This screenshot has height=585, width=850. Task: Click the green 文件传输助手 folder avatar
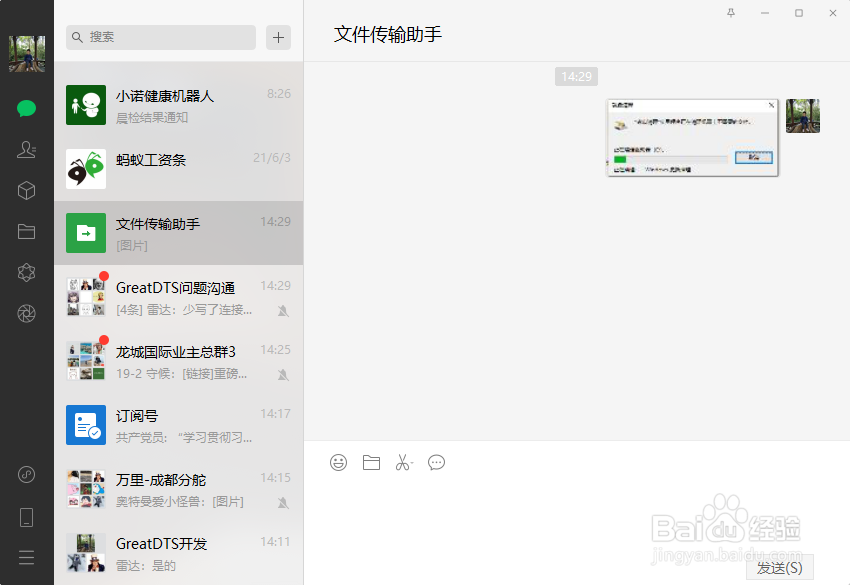tap(86, 233)
